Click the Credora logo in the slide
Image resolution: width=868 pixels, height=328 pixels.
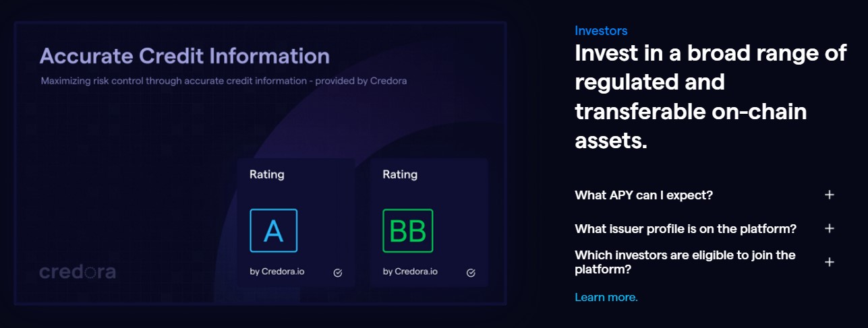78,272
